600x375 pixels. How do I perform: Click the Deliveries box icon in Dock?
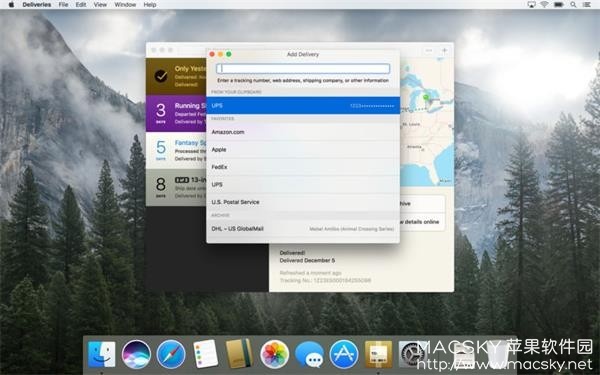[x=378, y=354]
